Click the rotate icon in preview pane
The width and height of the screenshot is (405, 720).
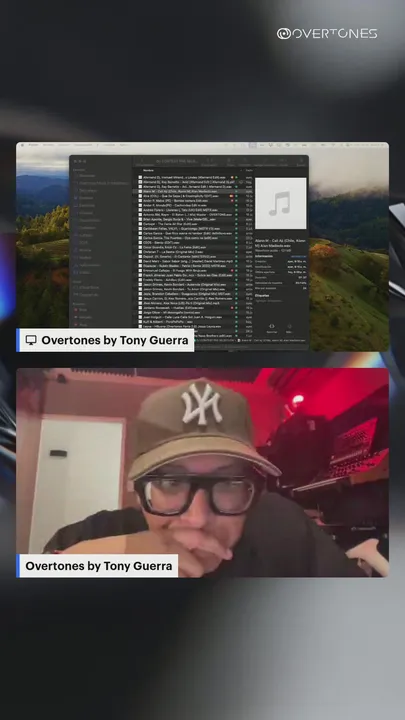coord(272,326)
